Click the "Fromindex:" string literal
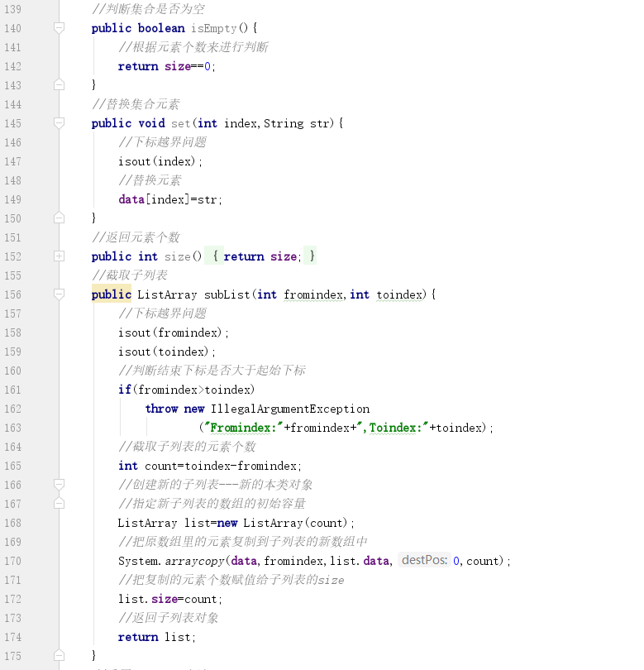This screenshot has height=670, width=644. (243, 428)
